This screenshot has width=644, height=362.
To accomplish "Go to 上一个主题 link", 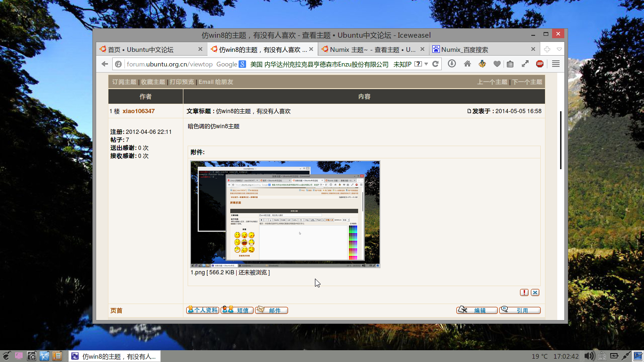I will point(492,82).
